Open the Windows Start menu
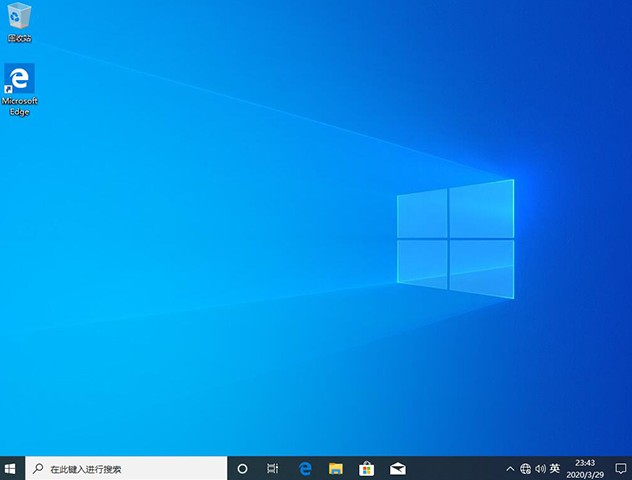The image size is (632, 480). (x=10, y=468)
